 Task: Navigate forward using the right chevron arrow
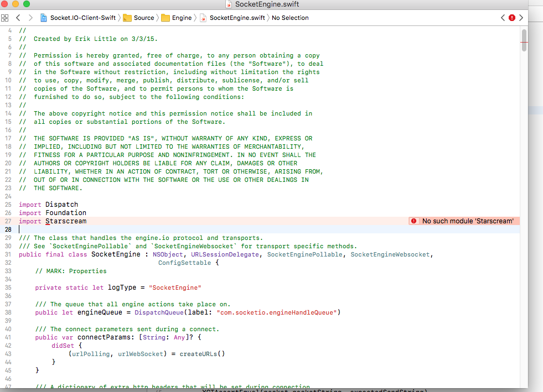coord(30,18)
